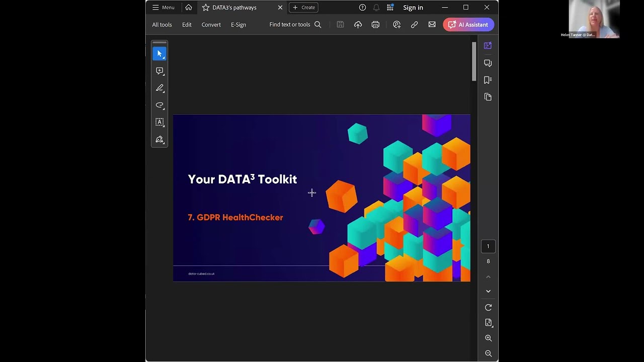Zoom out of the document
The height and width of the screenshot is (362, 644).
pyautogui.click(x=488, y=353)
